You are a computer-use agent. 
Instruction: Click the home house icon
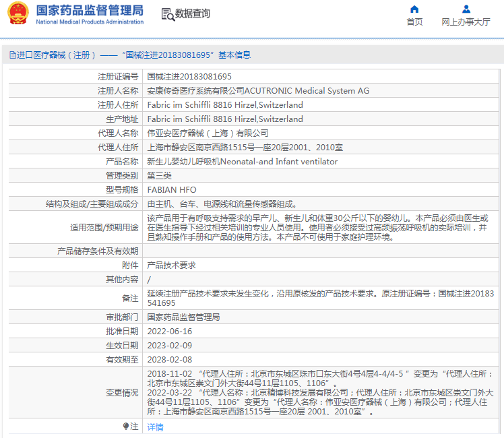(x=414, y=9)
